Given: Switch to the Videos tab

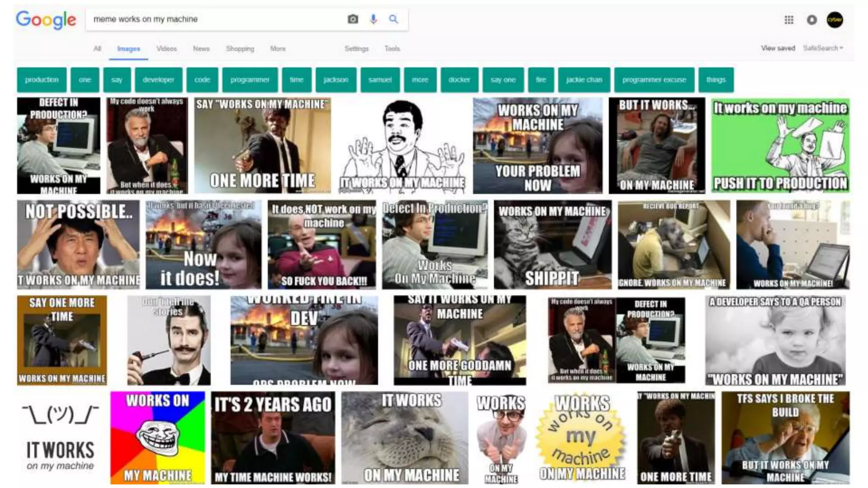Looking at the screenshot, I should [x=166, y=49].
